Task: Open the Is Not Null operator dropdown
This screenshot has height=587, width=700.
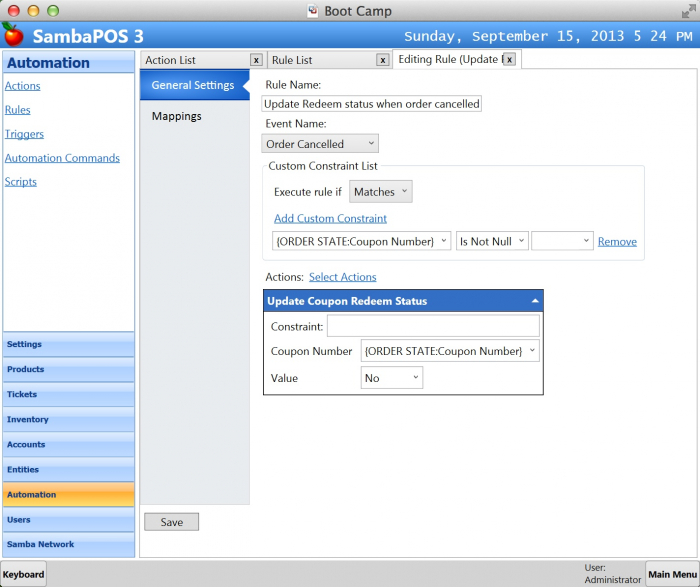Action: pos(492,241)
